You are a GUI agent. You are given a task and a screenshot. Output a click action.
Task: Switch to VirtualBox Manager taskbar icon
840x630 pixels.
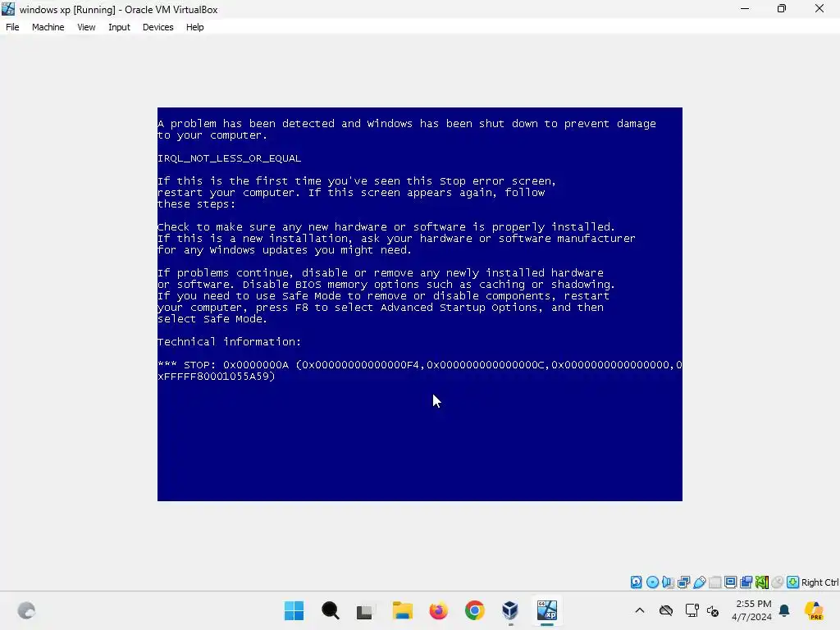[510, 610]
